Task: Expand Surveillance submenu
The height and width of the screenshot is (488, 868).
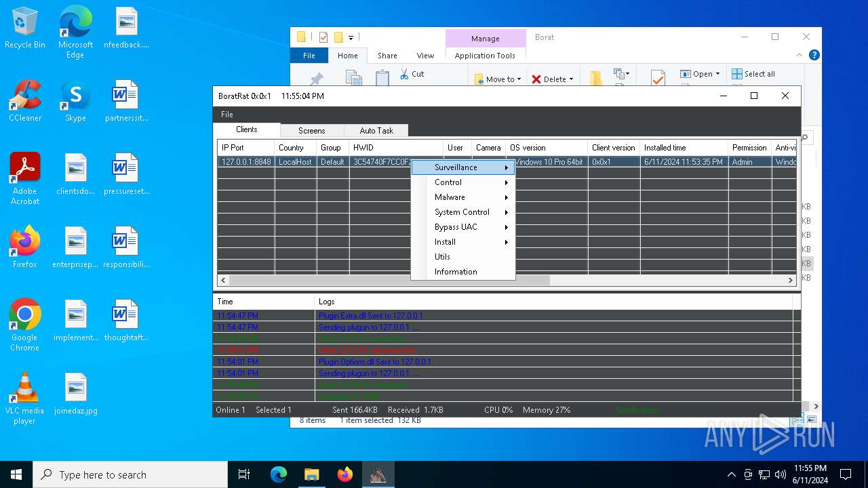Action: [x=463, y=167]
